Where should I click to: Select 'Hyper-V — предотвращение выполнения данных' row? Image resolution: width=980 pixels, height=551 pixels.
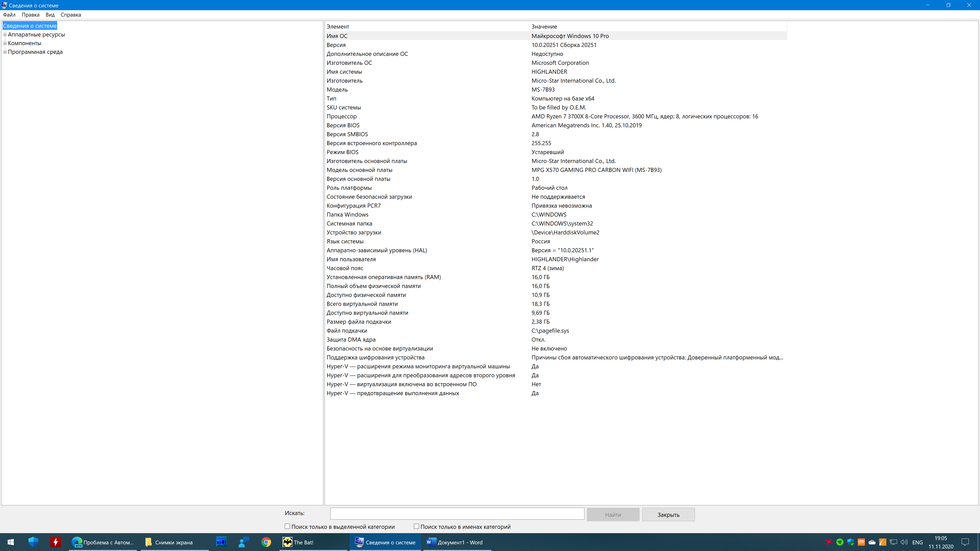(556, 393)
